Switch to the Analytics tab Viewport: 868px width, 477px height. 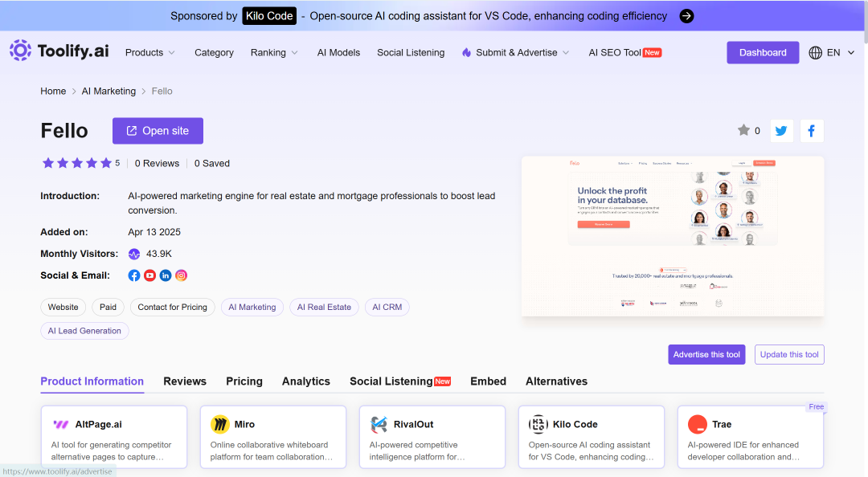tap(305, 381)
